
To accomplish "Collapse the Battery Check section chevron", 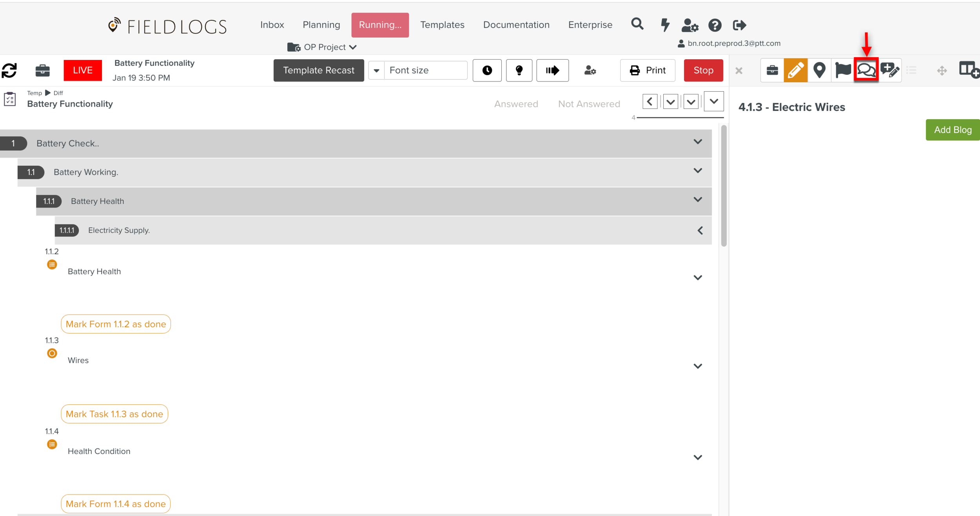I will [697, 142].
